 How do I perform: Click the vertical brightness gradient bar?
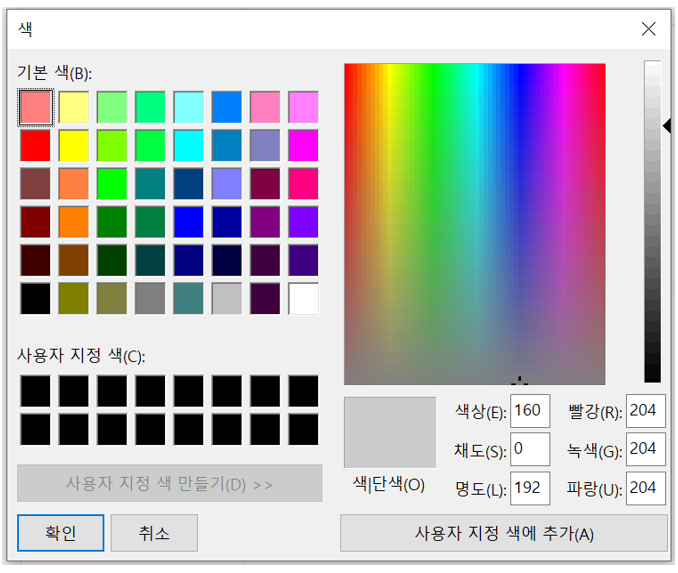pos(652,221)
